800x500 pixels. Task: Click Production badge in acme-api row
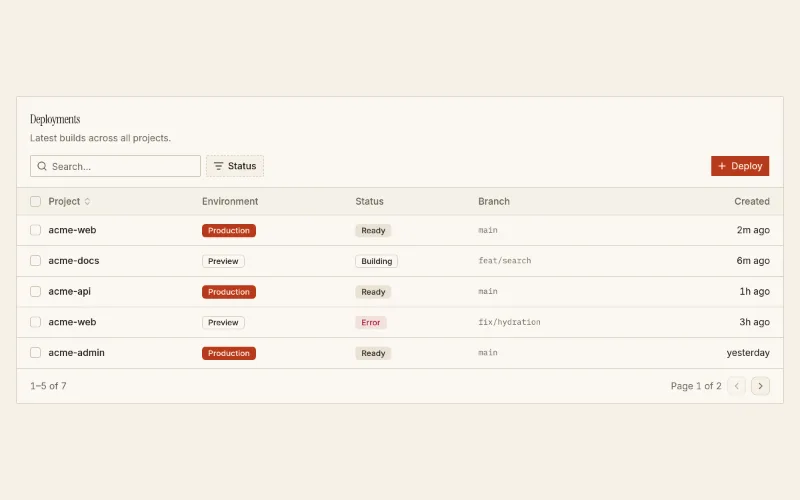click(229, 292)
